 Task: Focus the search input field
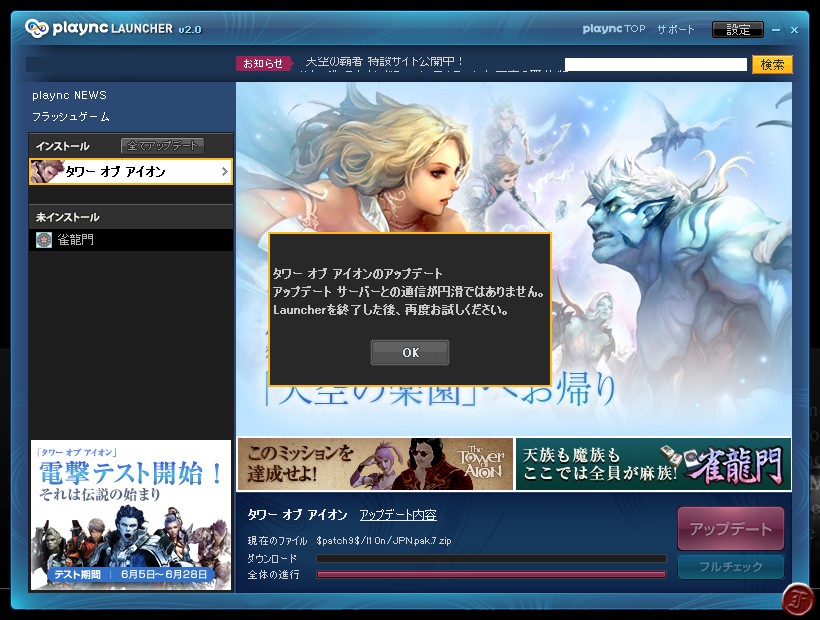(656, 64)
